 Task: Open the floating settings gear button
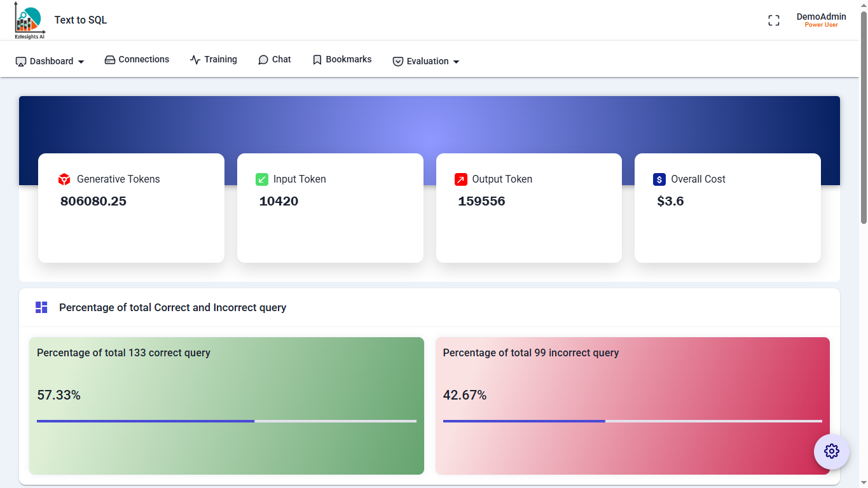point(832,452)
